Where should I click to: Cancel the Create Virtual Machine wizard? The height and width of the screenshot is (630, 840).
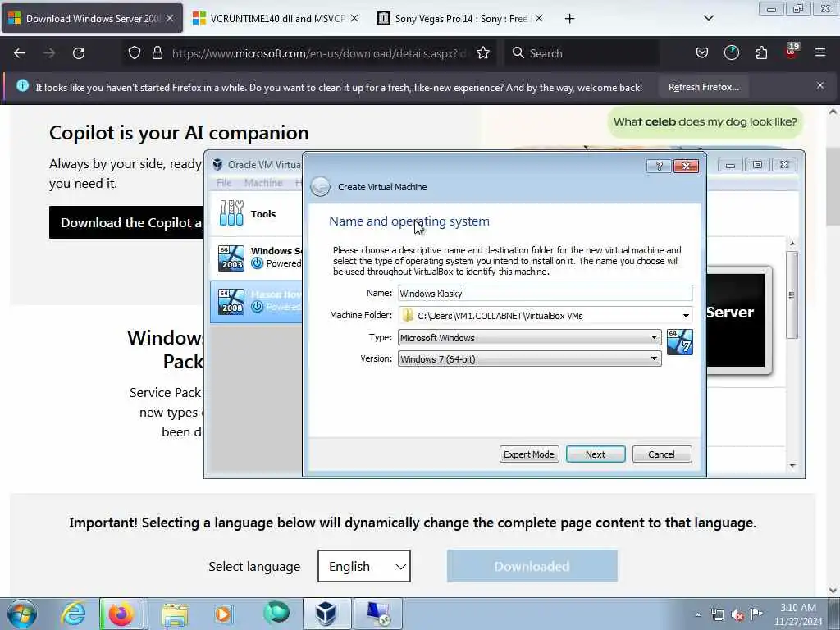point(662,454)
